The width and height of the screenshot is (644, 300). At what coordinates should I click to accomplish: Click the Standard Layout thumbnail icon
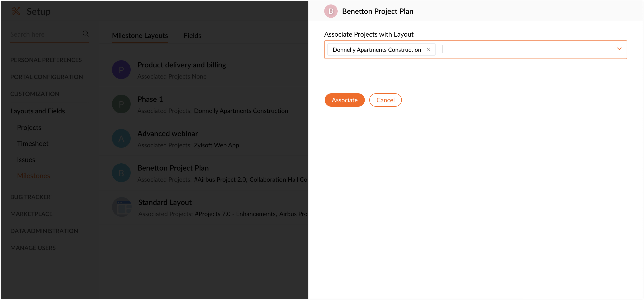click(122, 207)
